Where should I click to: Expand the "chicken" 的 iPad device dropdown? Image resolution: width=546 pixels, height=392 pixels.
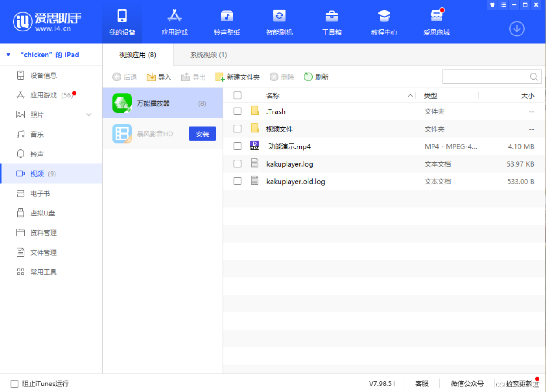point(7,54)
